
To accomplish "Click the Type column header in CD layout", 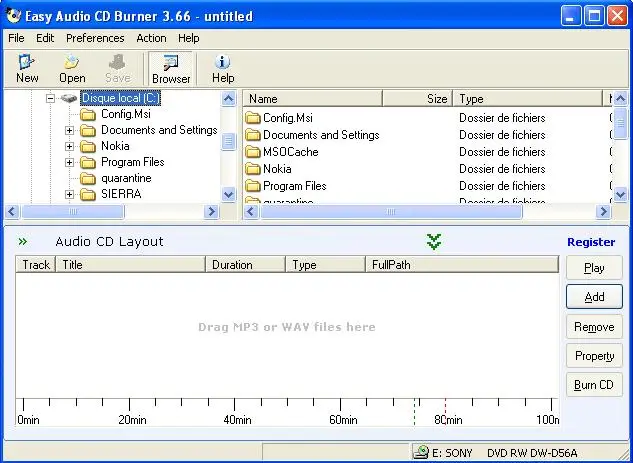I will [325, 265].
